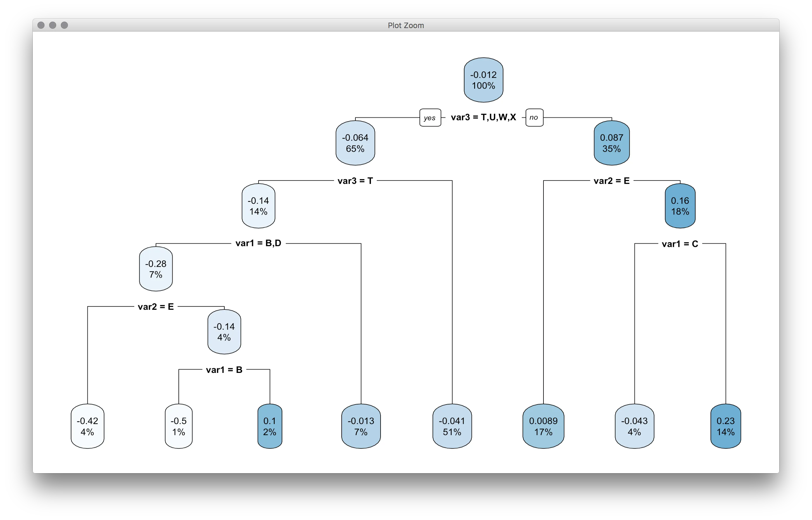Click the 'yes' branch label box
This screenshot has height=520, width=812.
[x=430, y=118]
